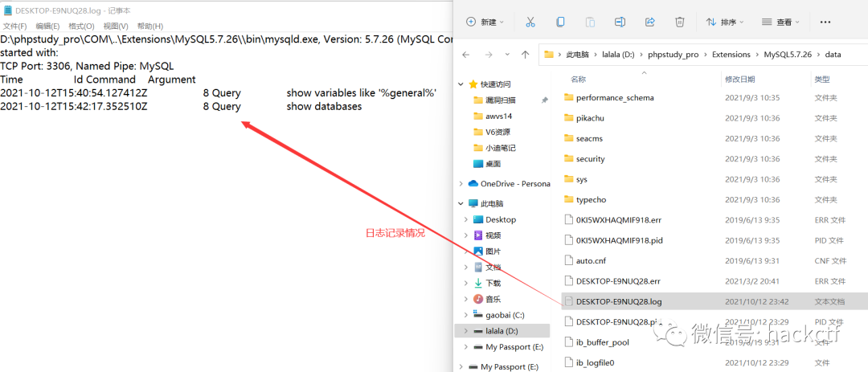Click the Paste icon in Explorer toolbar
868x372 pixels.
(x=590, y=22)
